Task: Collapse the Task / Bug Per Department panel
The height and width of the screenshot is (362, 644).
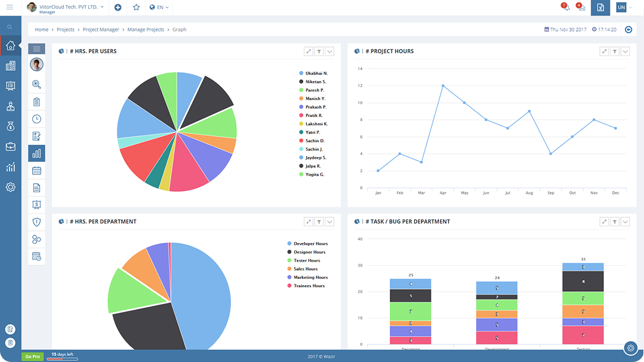Action: [x=625, y=222]
